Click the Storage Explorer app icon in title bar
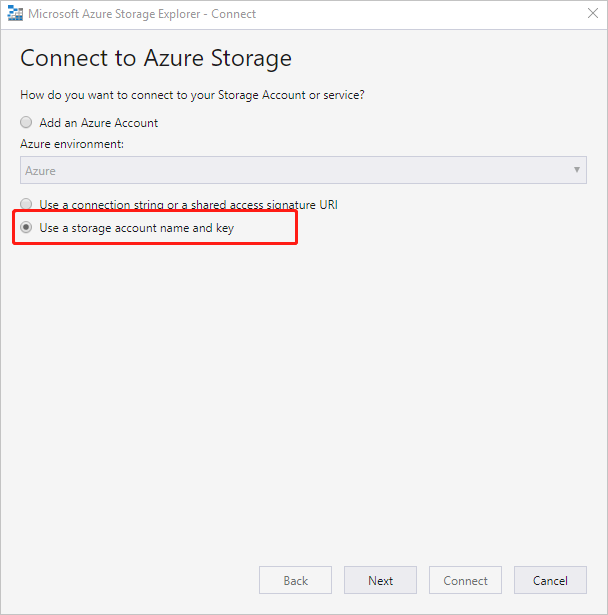This screenshot has width=608, height=615. [x=14, y=14]
